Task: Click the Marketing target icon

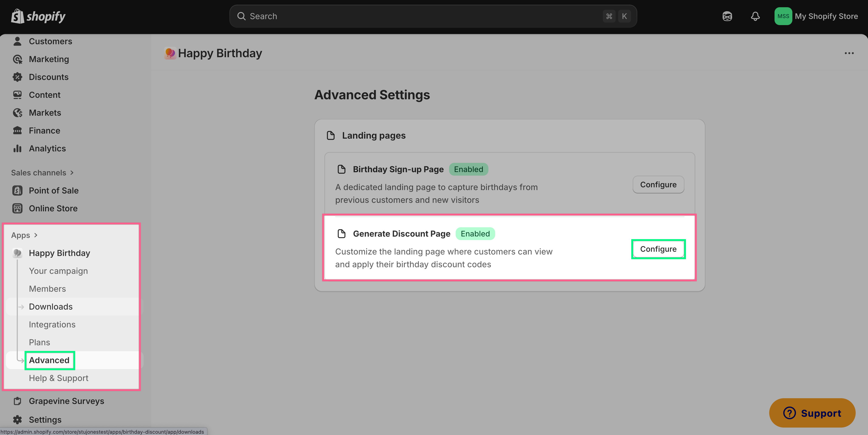Action: (x=17, y=59)
